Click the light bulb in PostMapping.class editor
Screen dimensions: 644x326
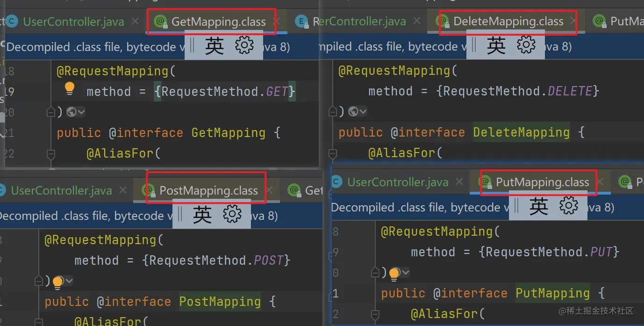tap(58, 282)
